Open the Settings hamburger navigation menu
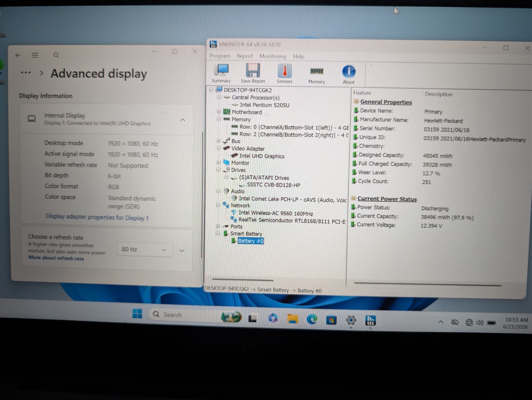 coord(35,55)
